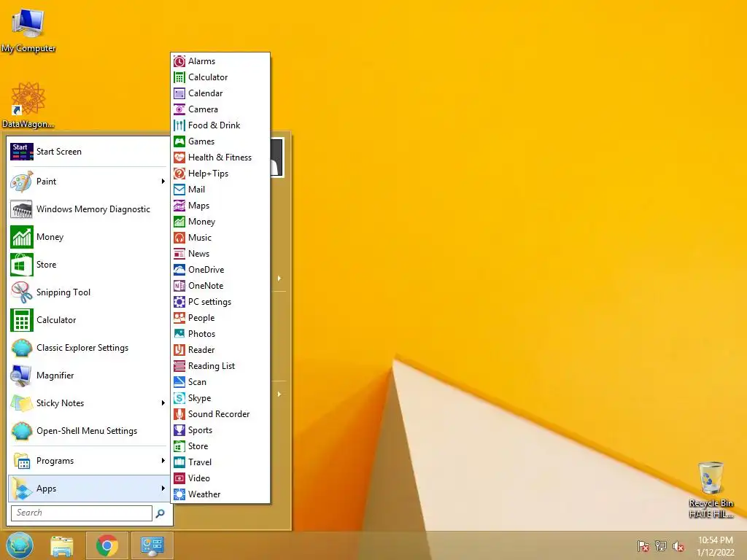Open Skype from the Apps submenu

[220, 397]
